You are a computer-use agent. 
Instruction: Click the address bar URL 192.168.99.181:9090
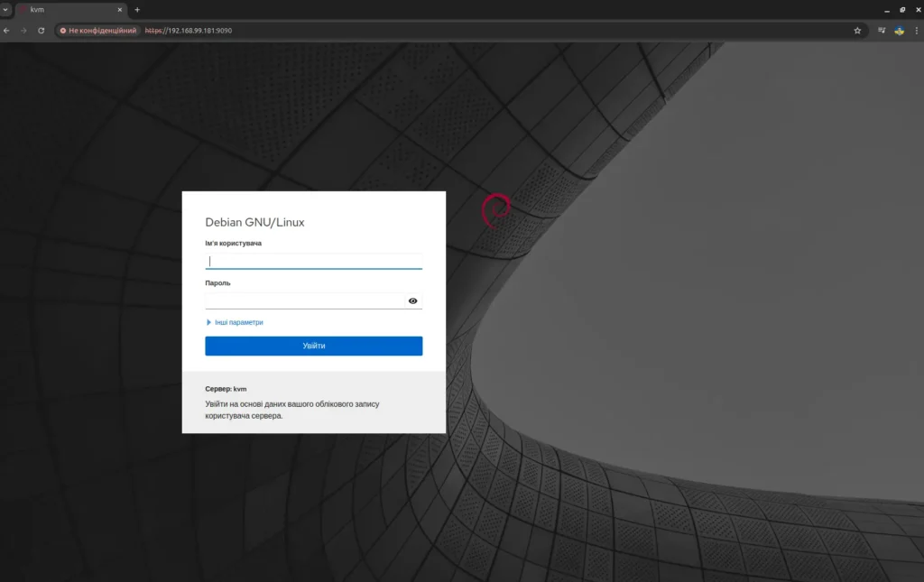click(189, 31)
